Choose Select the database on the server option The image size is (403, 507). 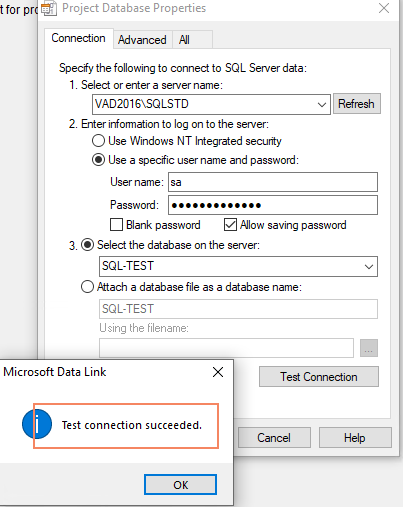pos(88,245)
